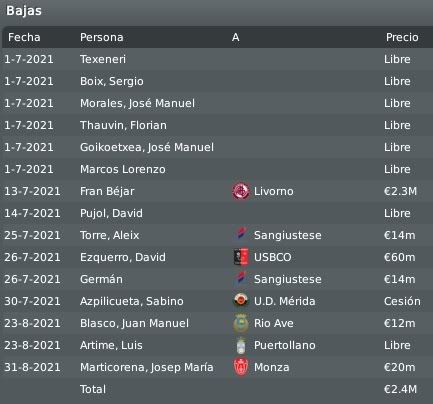Image resolution: width=433 pixels, height=404 pixels.
Task: Open the Livorno club name link
Action: pos(274,192)
